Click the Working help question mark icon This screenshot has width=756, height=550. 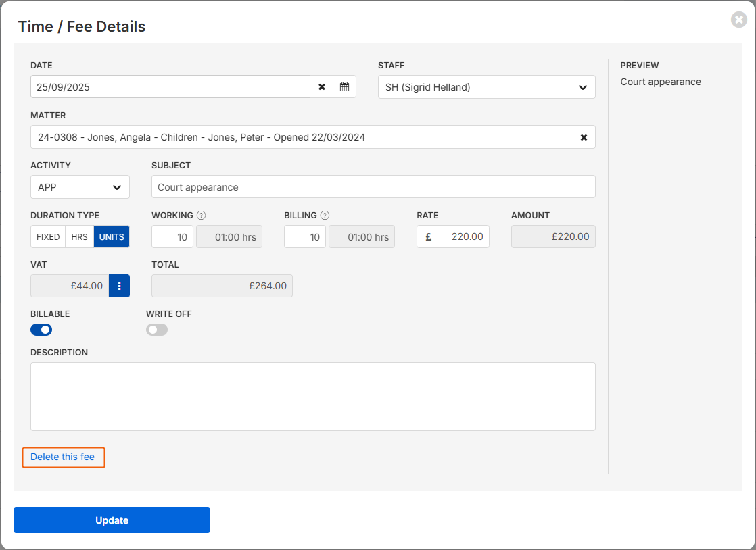[x=201, y=216]
